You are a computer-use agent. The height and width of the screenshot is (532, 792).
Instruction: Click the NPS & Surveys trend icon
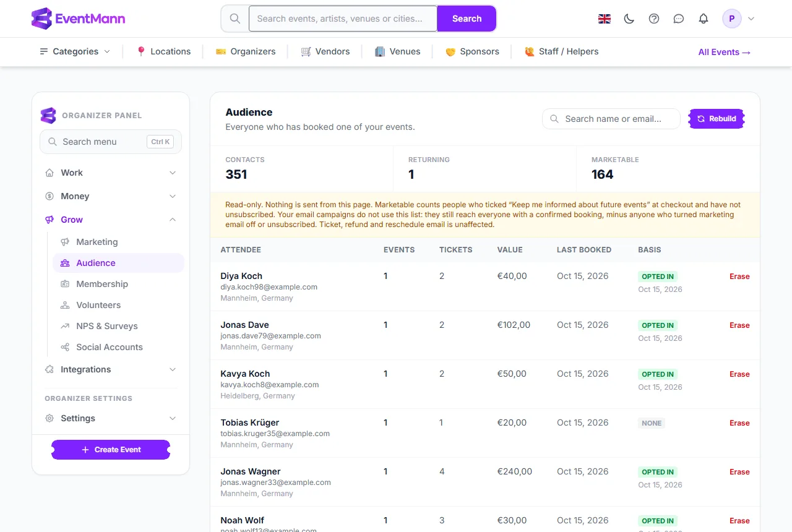pyautogui.click(x=65, y=326)
